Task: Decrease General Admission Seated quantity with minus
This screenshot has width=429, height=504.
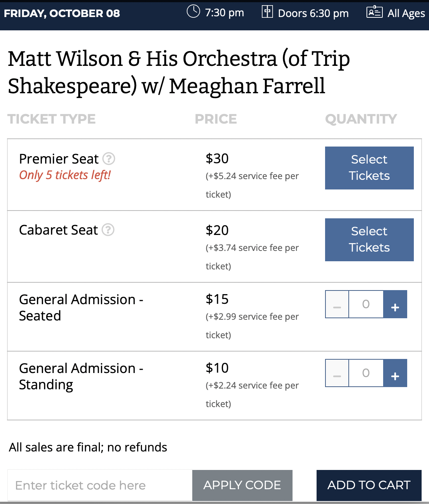Action: pyautogui.click(x=337, y=304)
